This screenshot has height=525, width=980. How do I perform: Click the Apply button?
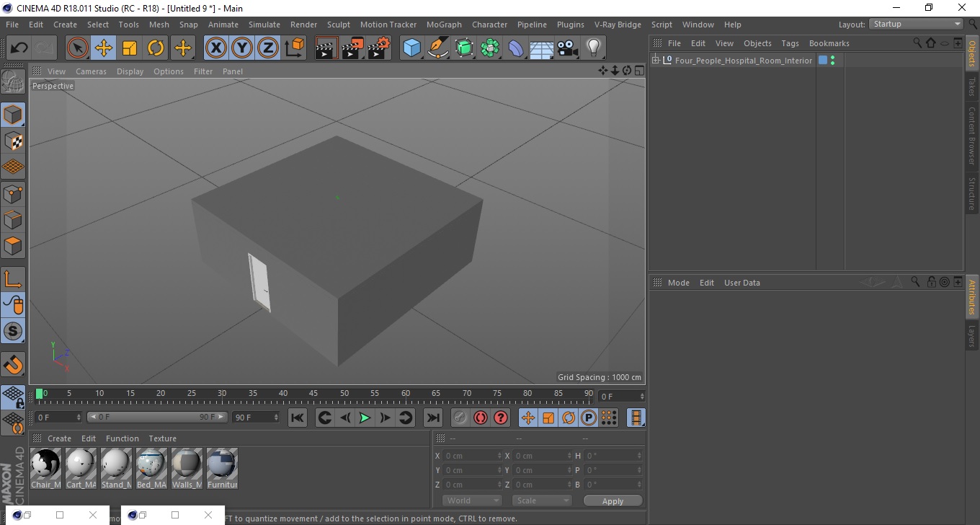(x=612, y=501)
